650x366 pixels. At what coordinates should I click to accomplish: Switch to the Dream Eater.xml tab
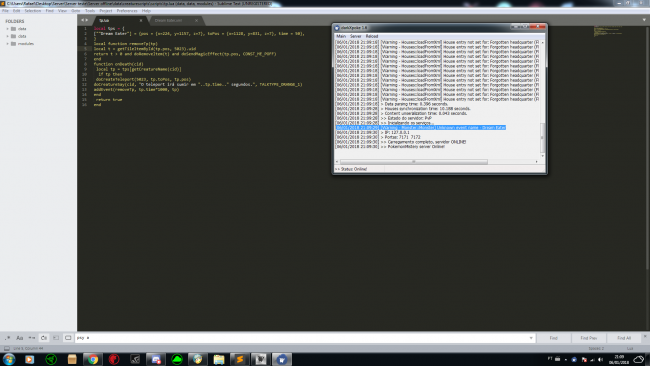(174, 20)
